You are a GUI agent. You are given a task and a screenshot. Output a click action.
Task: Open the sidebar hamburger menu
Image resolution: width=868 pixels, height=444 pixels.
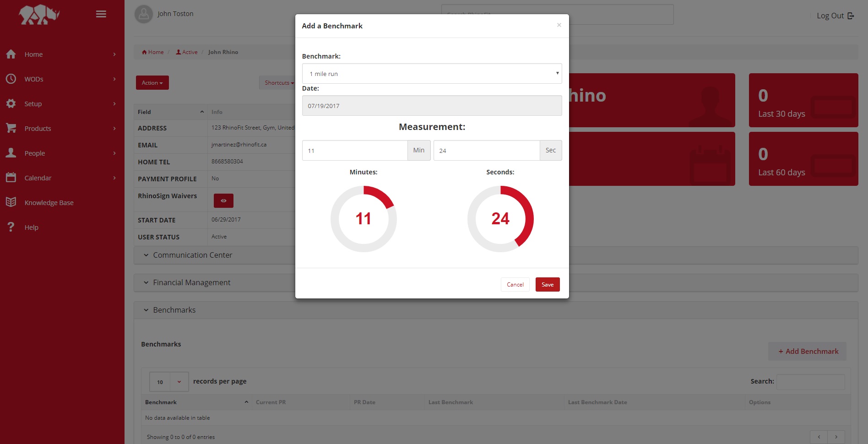[101, 14]
